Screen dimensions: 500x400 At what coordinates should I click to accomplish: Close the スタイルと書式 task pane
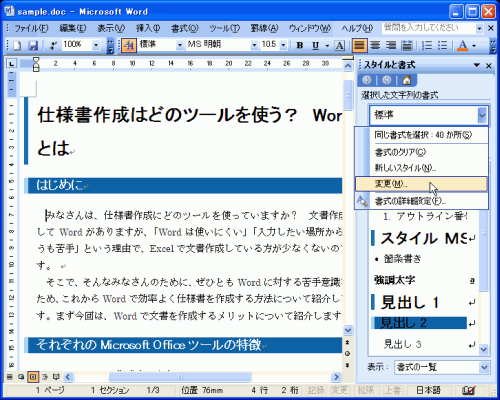pyautogui.click(x=489, y=66)
